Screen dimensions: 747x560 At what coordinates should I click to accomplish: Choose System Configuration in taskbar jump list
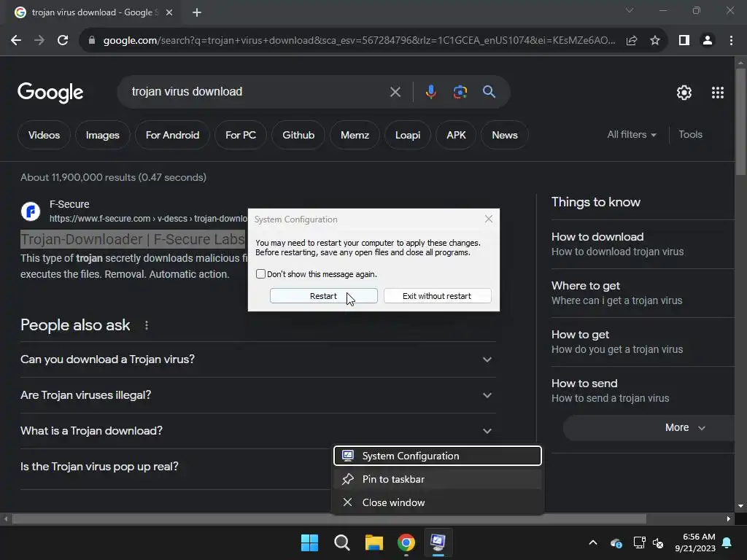[x=438, y=456]
